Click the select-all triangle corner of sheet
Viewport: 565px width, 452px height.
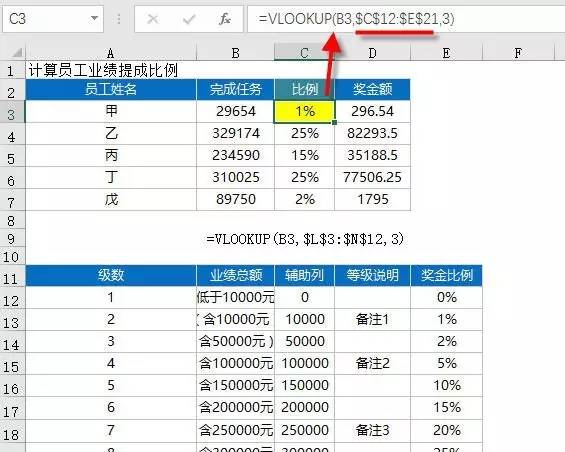click(x=17, y=53)
